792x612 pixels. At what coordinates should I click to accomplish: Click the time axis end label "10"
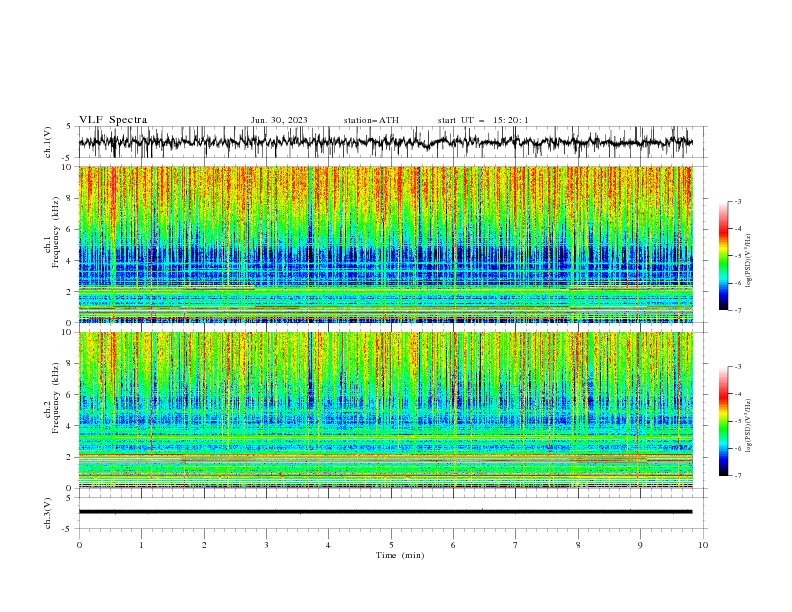(x=703, y=545)
